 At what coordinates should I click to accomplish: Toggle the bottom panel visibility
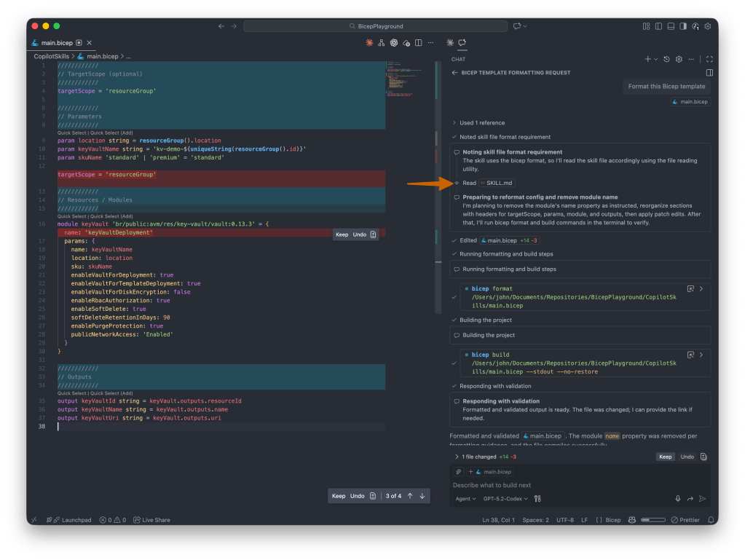point(671,26)
